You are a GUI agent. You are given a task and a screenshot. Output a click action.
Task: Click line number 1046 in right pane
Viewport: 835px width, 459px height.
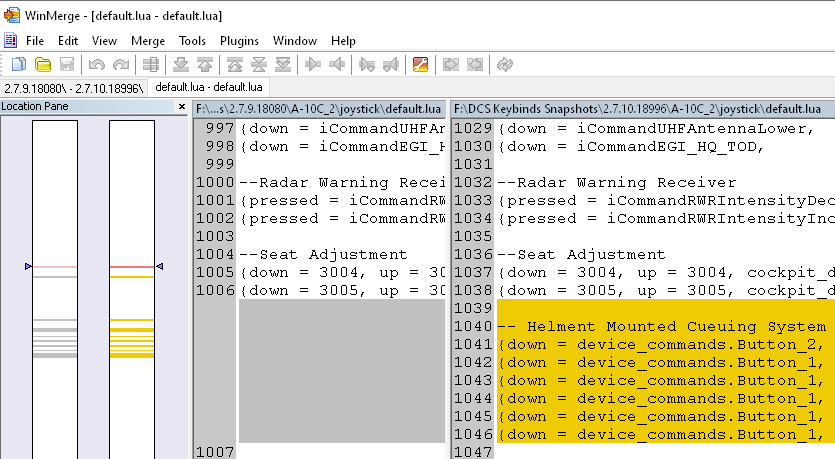pos(473,435)
